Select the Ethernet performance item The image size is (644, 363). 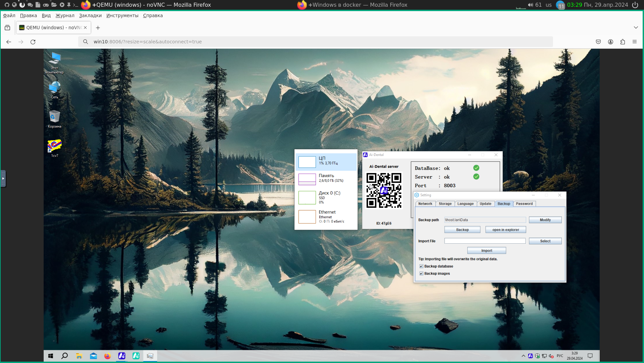point(326,216)
